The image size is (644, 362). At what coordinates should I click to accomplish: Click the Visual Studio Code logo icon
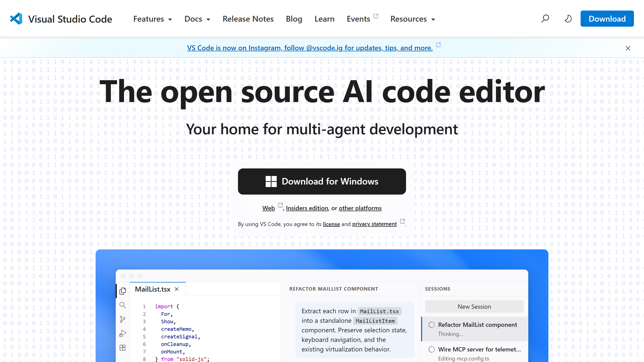[16, 19]
